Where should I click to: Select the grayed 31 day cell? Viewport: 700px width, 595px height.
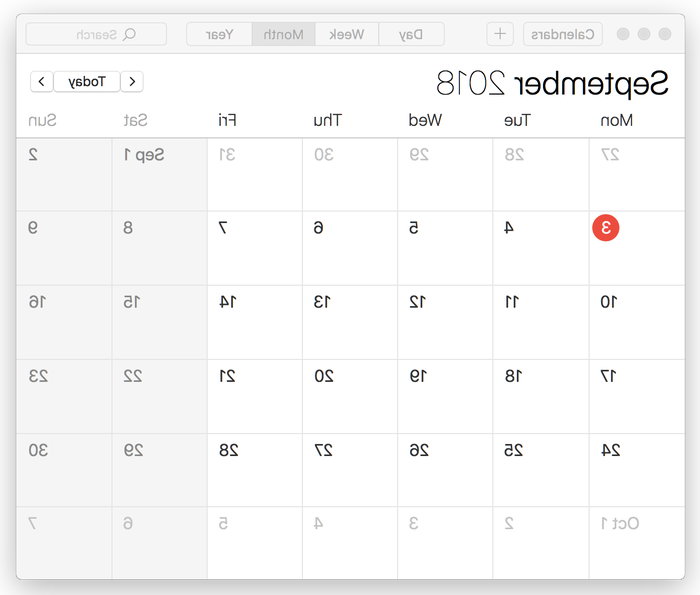254,175
